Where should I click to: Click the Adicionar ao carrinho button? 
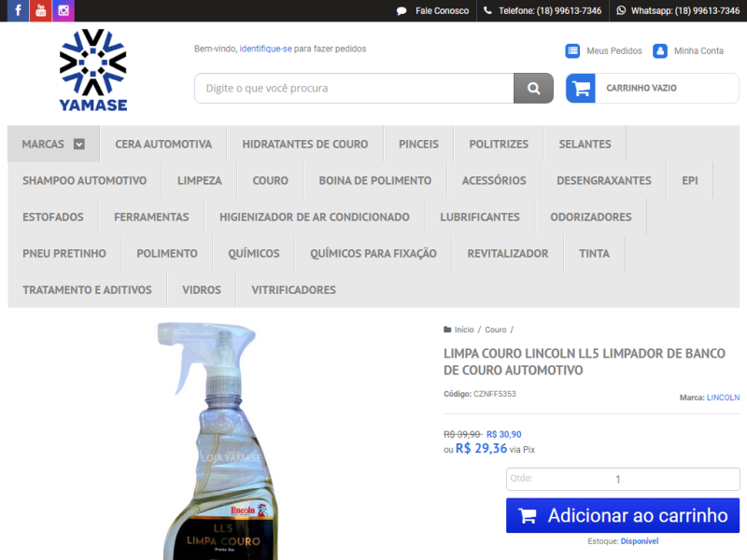point(623,516)
